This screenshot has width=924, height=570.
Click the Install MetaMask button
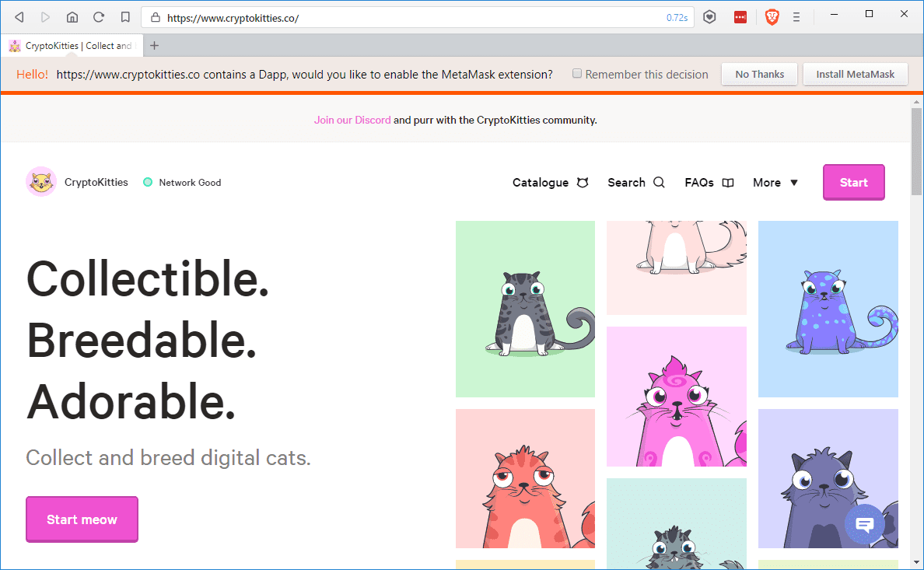855,75
